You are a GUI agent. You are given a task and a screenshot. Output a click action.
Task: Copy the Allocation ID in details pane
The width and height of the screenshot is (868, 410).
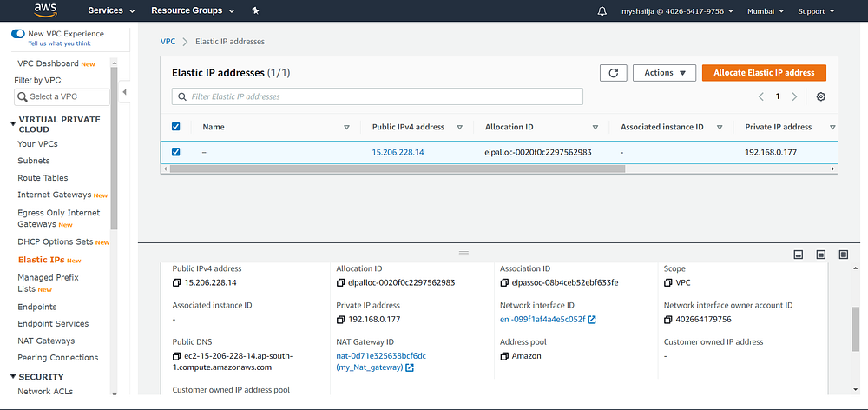pyautogui.click(x=340, y=282)
